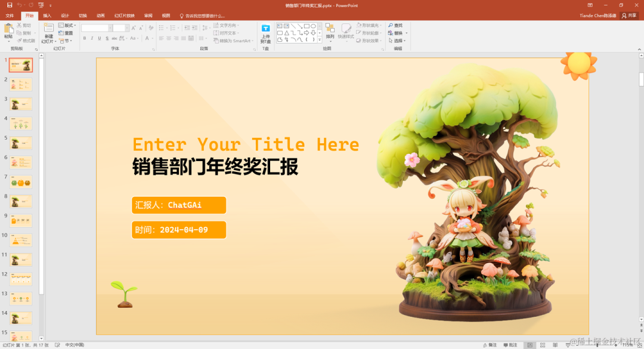Image resolution: width=644 pixels, height=349 pixels.
Task: Click the Share (共享) button
Action: (x=629, y=16)
